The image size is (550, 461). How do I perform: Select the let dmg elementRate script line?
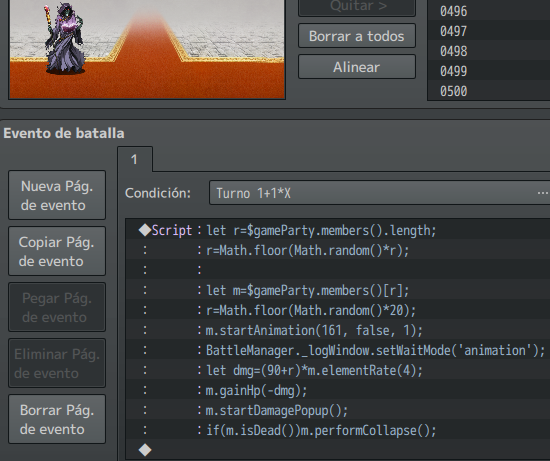pyautogui.click(x=338, y=370)
